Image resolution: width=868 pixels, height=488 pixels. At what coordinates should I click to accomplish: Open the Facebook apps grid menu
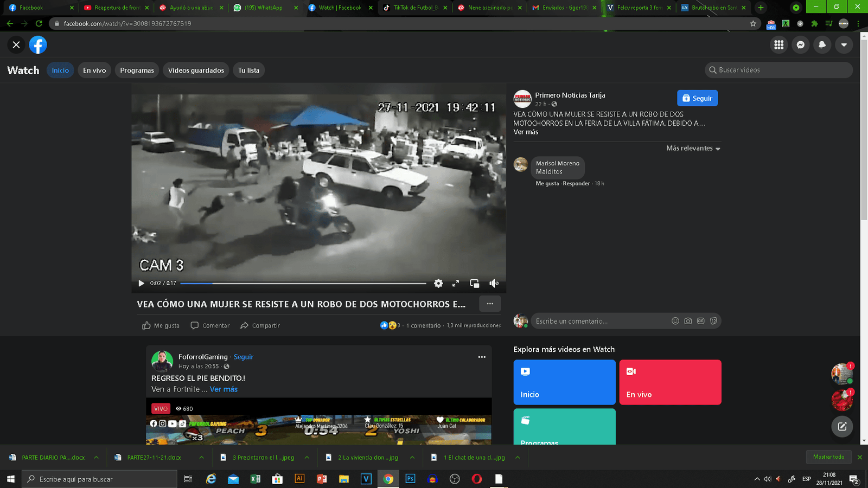pos(778,45)
